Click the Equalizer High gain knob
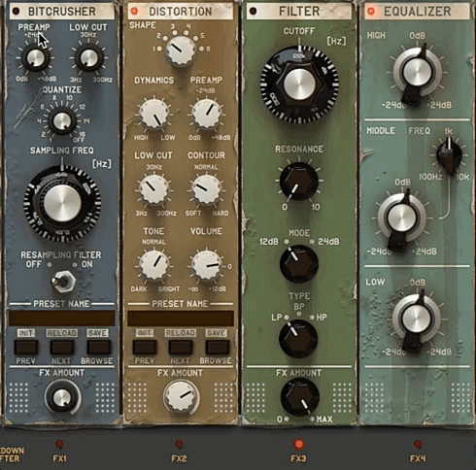 417,74
